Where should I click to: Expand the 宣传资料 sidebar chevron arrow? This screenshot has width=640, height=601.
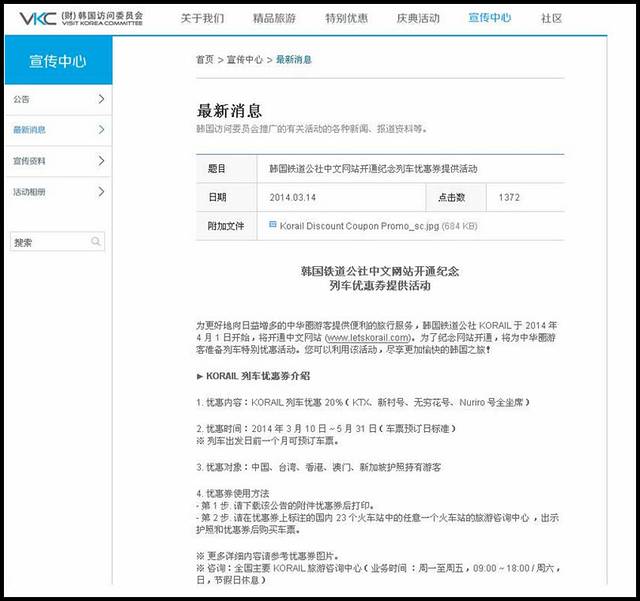pos(101,161)
